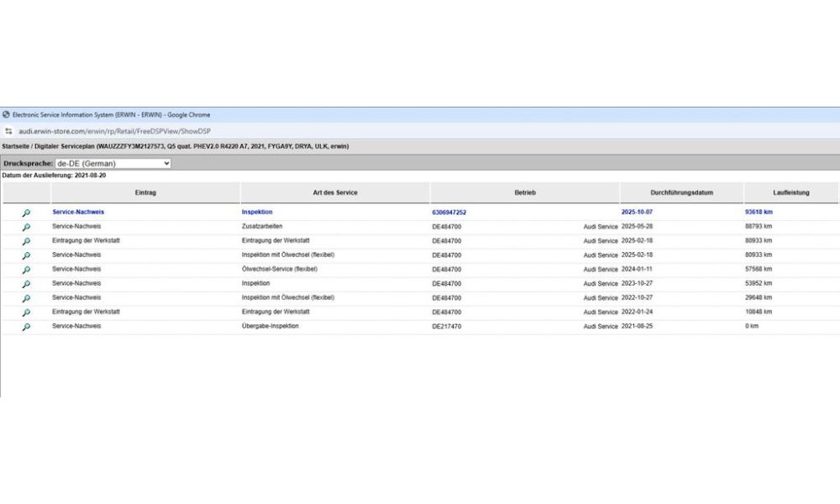Screen dimensions: 840x504
Task: Open the highlighted Service-Nachweis link in the top row
Action: (78, 213)
